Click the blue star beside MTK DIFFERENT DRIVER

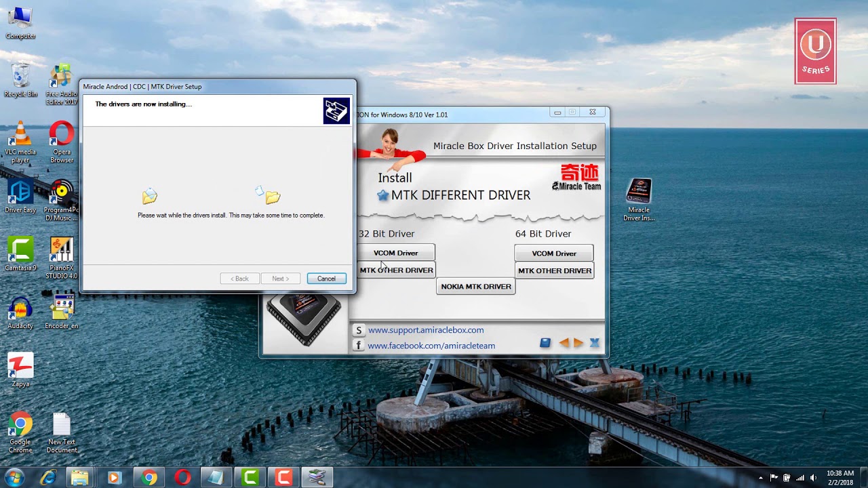[383, 195]
